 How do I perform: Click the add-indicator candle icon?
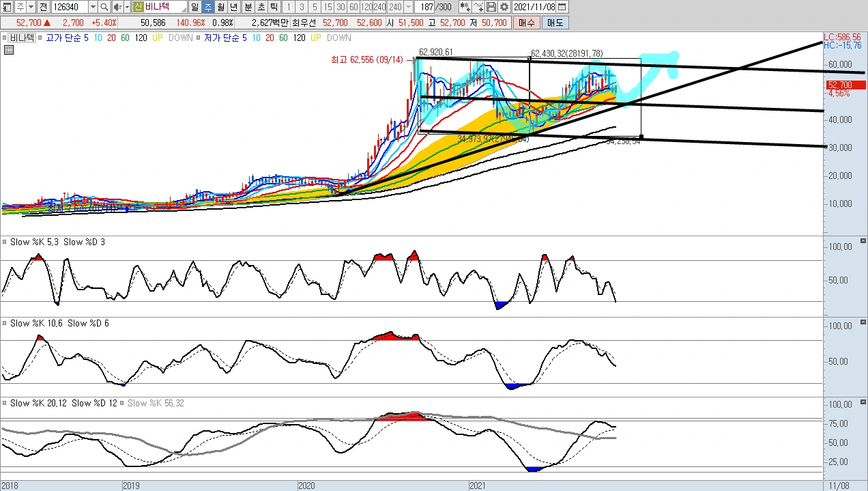click(x=465, y=7)
